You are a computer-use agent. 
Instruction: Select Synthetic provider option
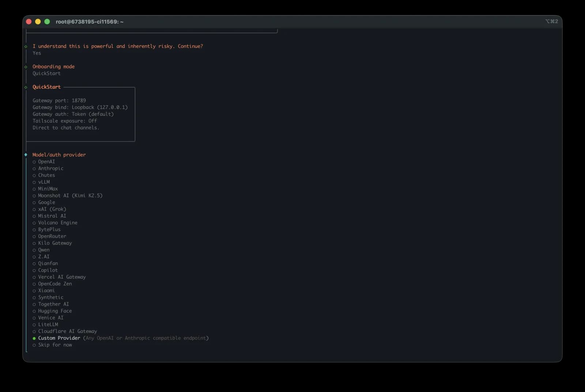[x=48, y=298]
